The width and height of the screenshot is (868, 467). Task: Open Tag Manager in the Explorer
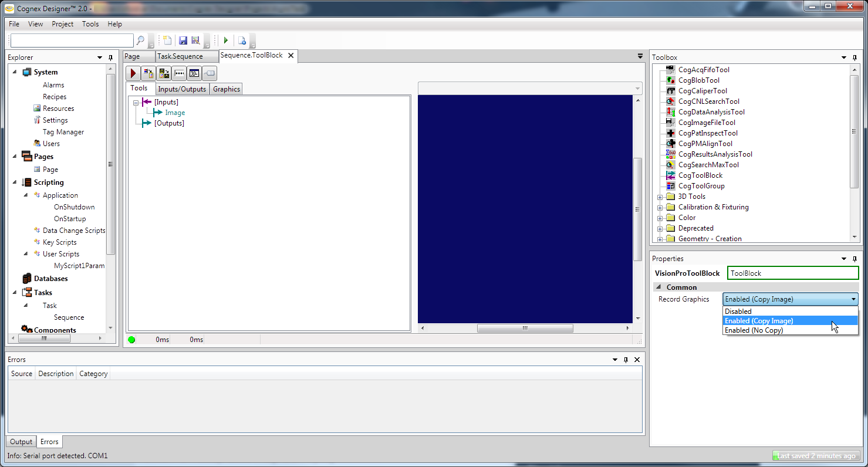[x=63, y=132]
